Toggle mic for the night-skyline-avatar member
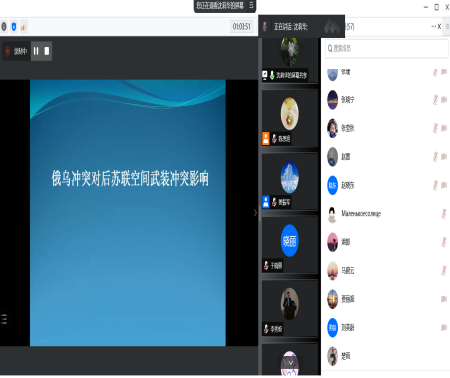Image resolution: width=450 pixels, height=378 pixels. (435, 100)
